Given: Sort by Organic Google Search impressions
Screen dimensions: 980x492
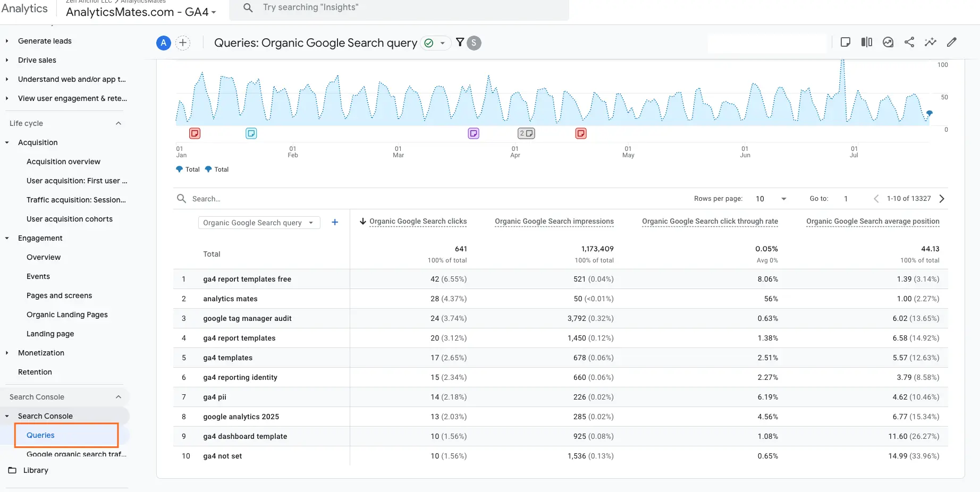Looking at the screenshot, I should click(554, 221).
